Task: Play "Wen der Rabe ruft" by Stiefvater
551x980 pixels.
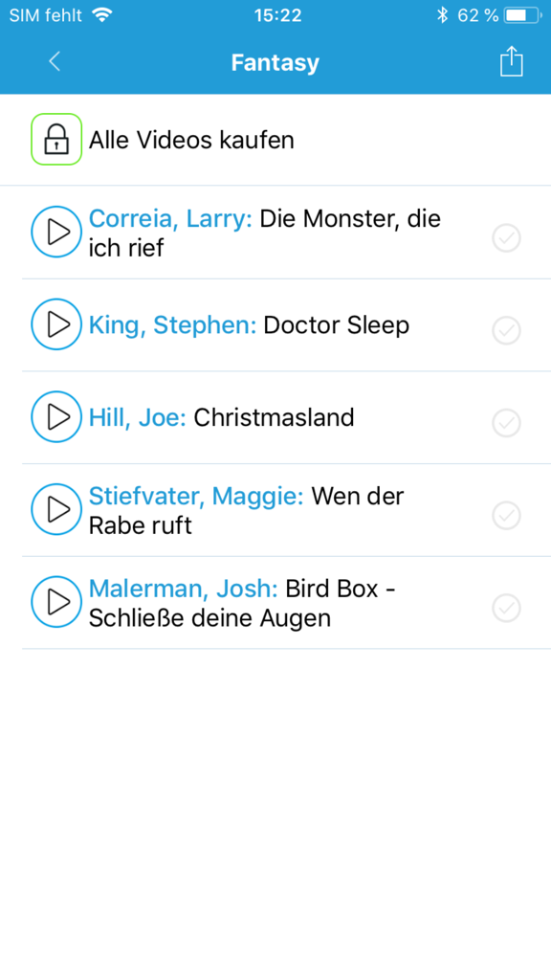Action: coord(56,509)
